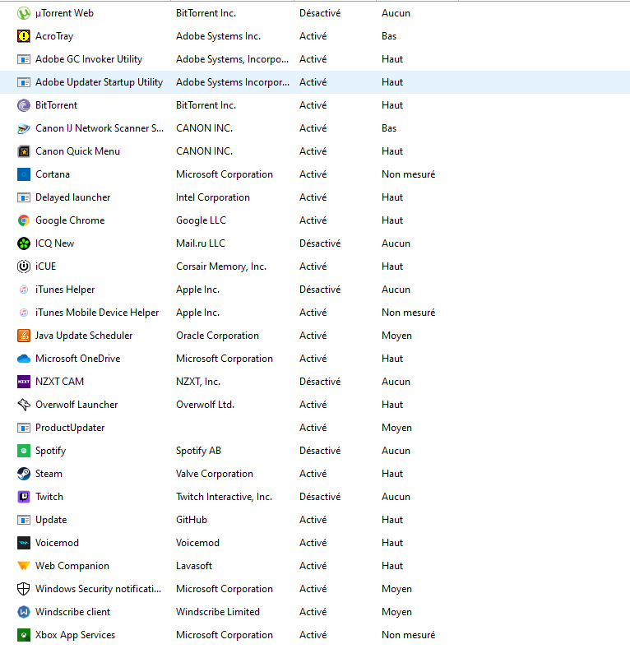Viewport: 630px width, 672px height.
Task: Select the Xbox App Services icon
Action: pos(23,635)
